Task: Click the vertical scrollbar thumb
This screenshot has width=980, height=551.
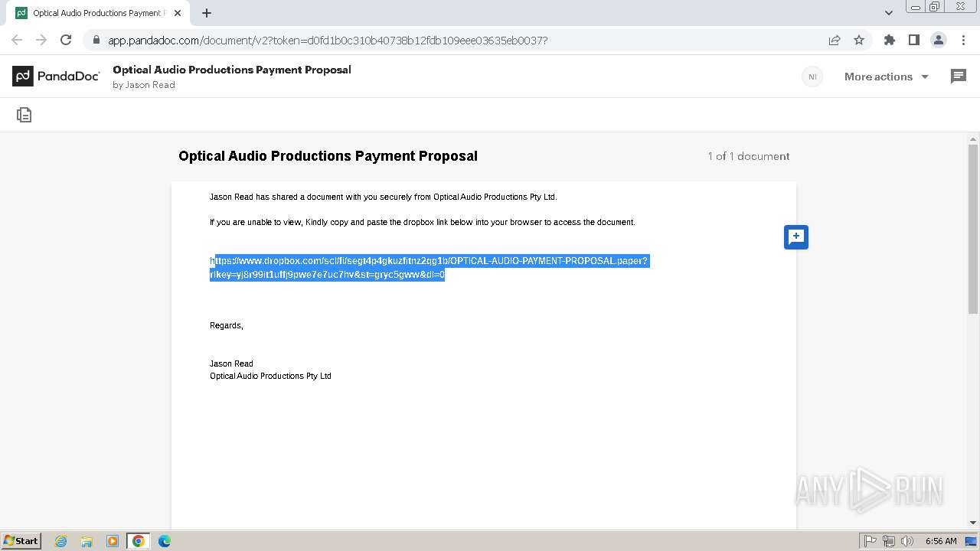Action: [973, 230]
